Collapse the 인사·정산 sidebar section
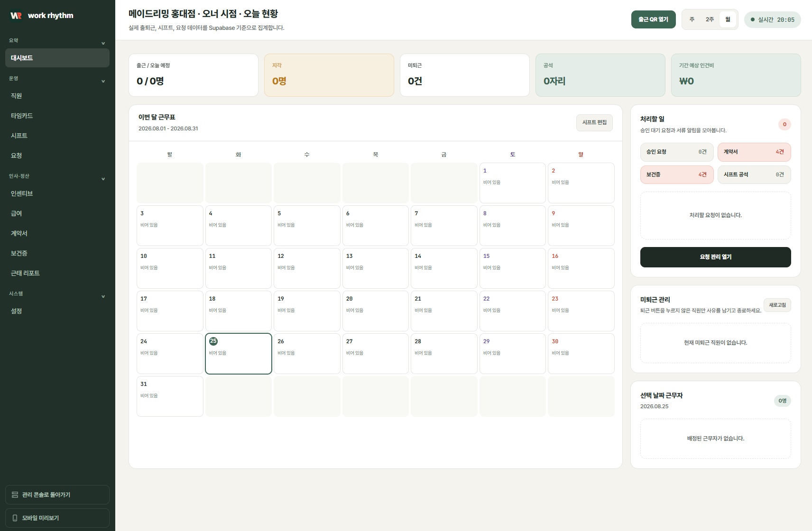 (x=103, y=179)
